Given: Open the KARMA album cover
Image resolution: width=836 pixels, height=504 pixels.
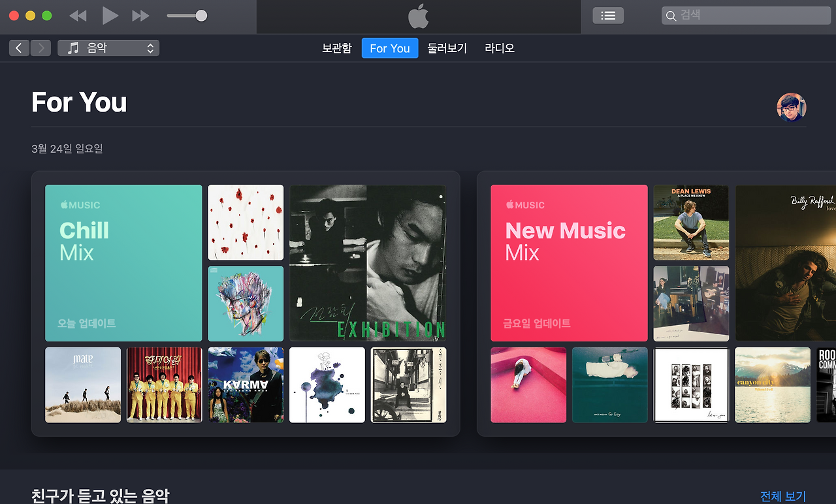Looking at the screenshot, I should [246, 385].
